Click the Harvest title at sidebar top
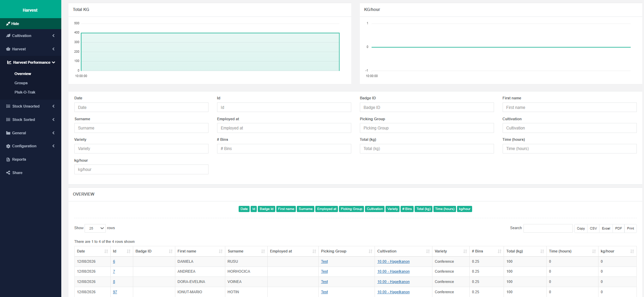The image size is (644, 297). pos(30,10)
